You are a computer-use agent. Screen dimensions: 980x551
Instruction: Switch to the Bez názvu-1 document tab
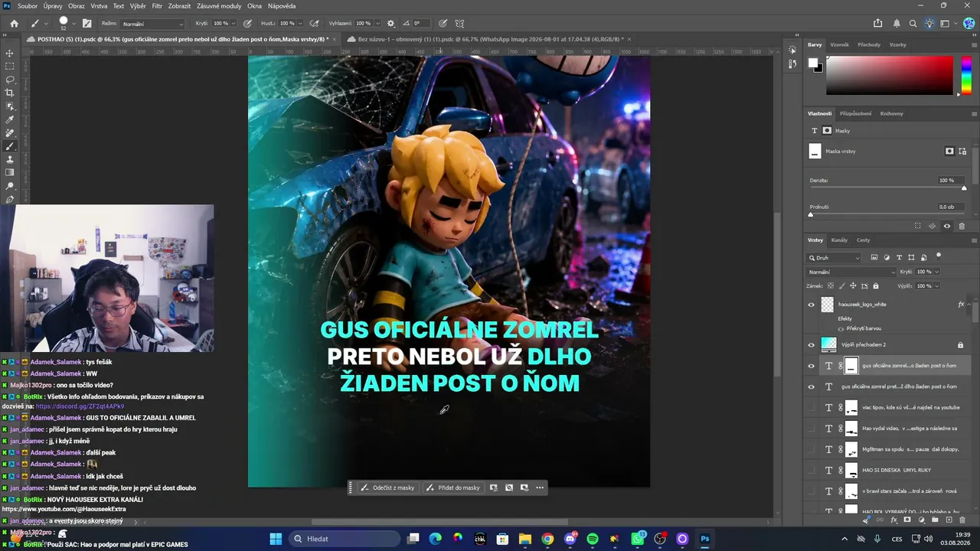click(490, 38)
